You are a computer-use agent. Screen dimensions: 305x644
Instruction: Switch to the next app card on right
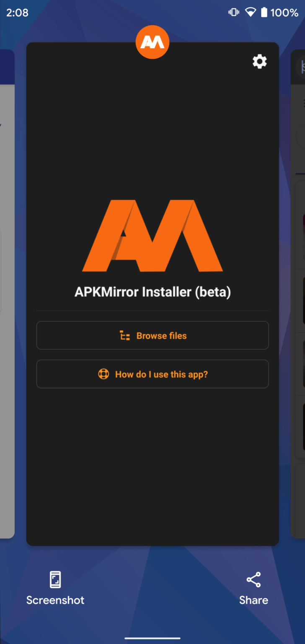[x=298, y=293]
